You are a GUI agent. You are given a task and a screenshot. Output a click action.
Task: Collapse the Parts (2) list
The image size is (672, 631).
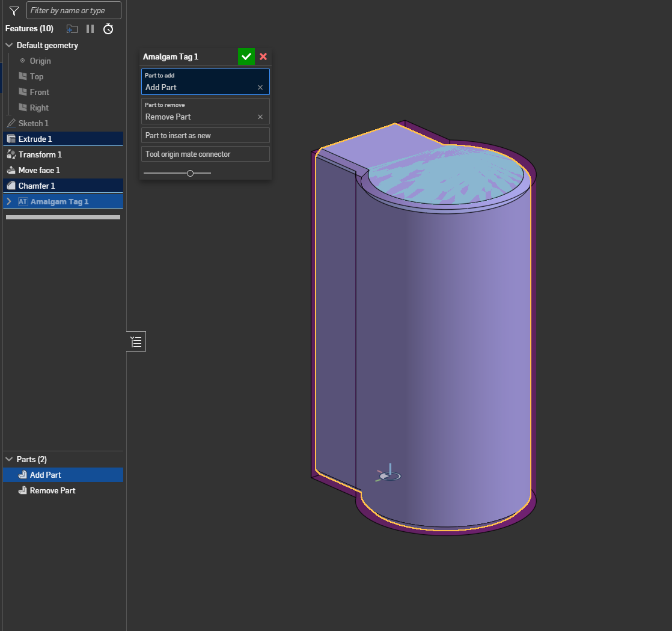click(9, 459)
